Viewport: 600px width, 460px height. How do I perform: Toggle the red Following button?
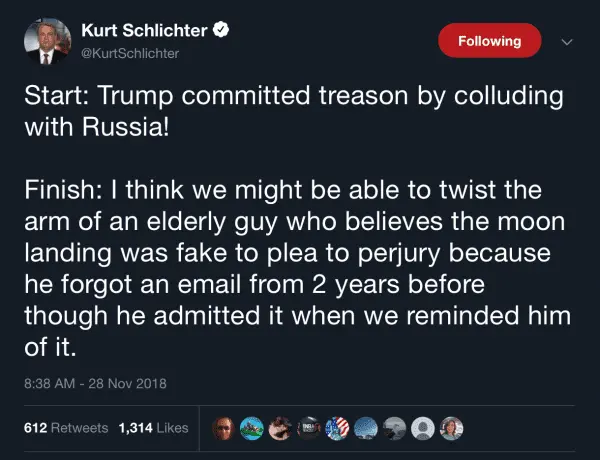point(490,41)
